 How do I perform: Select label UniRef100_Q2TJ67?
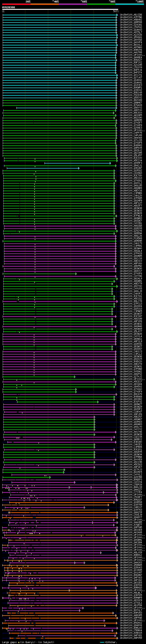coord(131,77)
